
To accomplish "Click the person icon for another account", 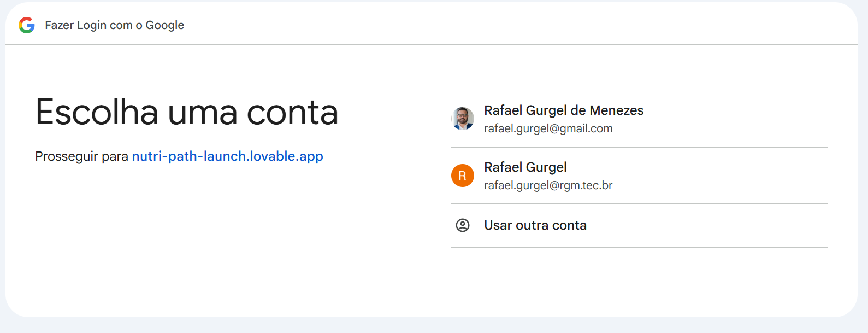I will pos(463,225).
